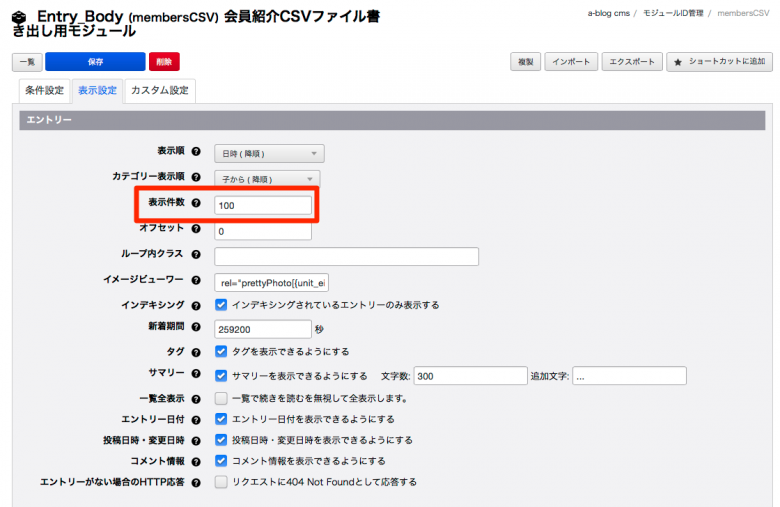780x507 pixels.
Task: Enable the 404 Not Found response checkbox
Action: (221, 482)
